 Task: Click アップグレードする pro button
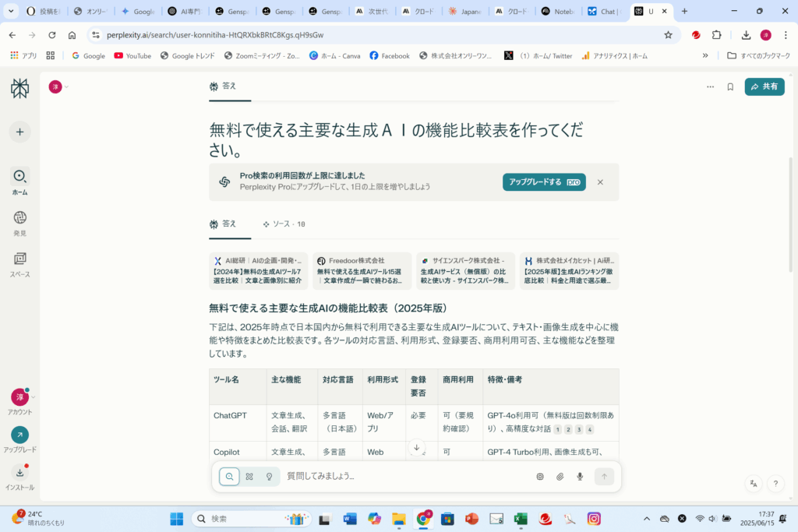coord(544,182)
